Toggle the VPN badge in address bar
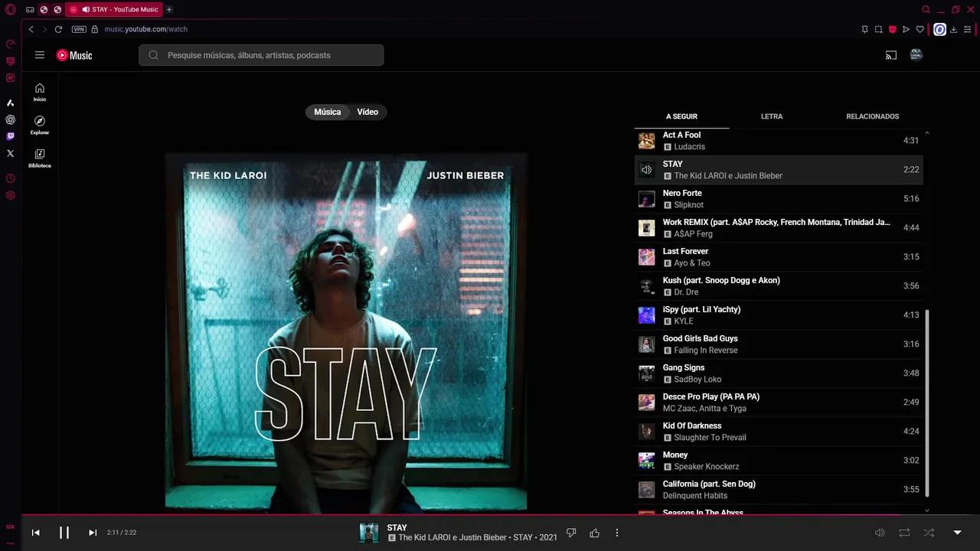Screen dimensions: 980x551 pyautogui.click(x=79, y=29)
